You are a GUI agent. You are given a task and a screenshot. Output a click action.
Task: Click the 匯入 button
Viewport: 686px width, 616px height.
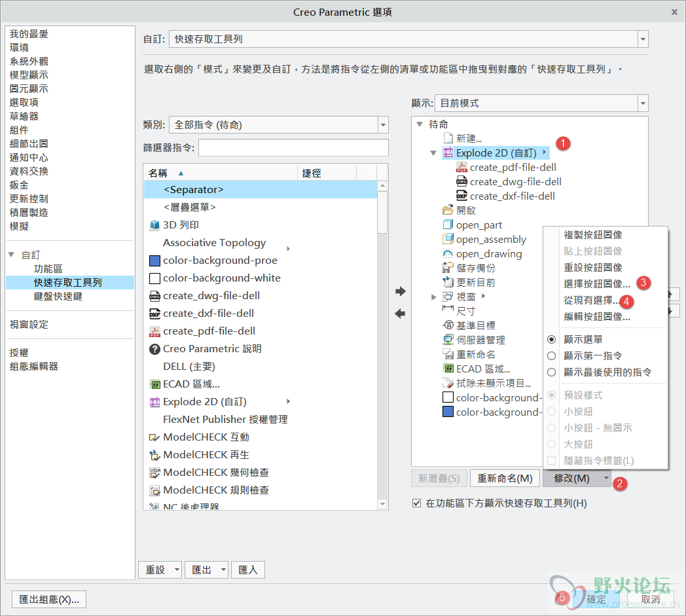click(248, 570)
